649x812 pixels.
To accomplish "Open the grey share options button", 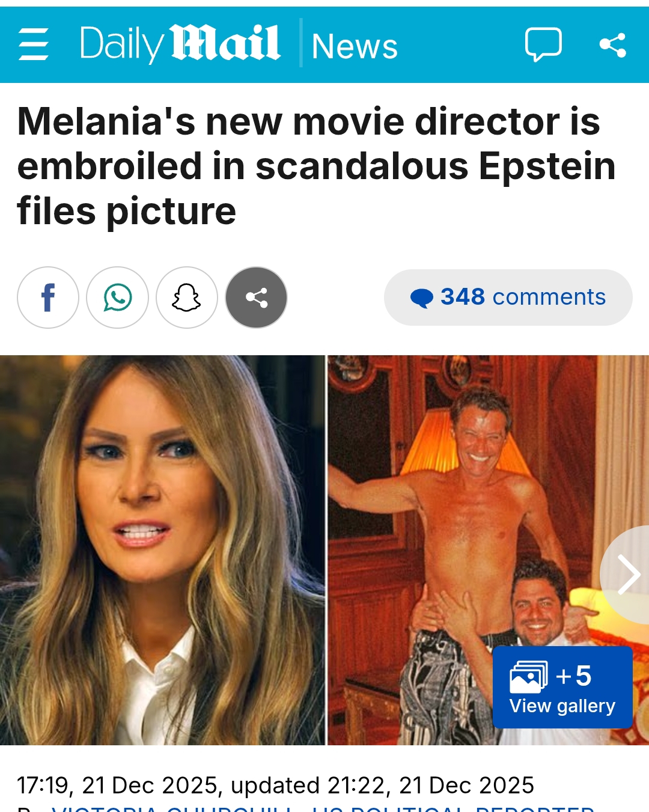I will point(257,298).
